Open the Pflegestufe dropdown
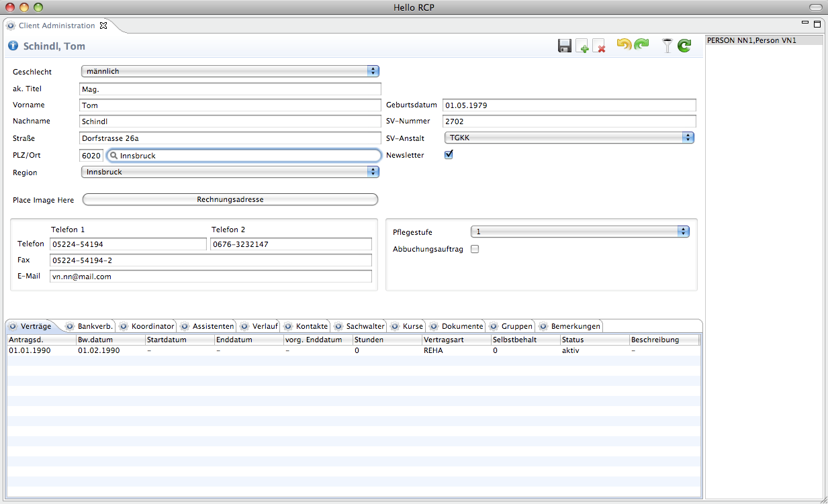828x504 pixels. [x=580, y=232]
